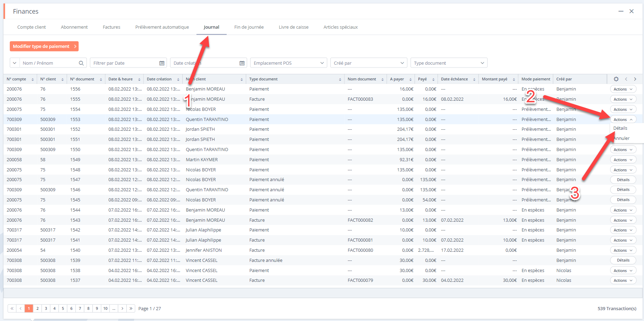644x321 pixels.
Task: Go to next page arrow
Action: point(122,308)
